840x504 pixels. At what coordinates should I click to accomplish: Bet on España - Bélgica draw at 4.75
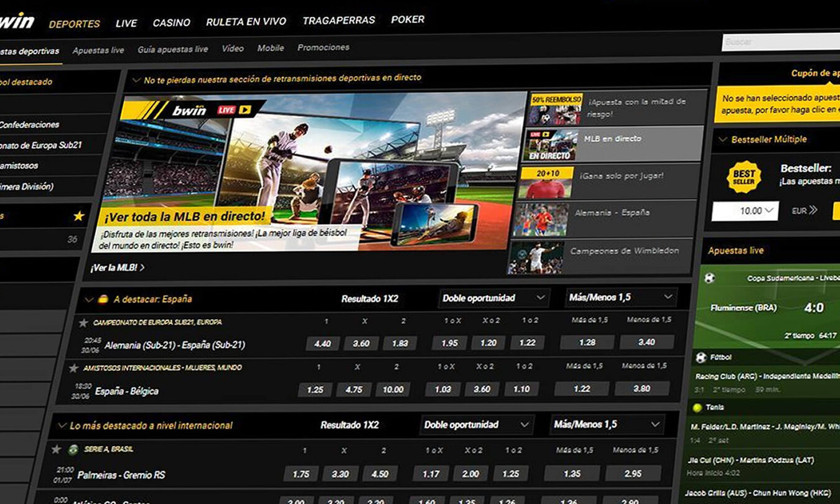[353, 390]
